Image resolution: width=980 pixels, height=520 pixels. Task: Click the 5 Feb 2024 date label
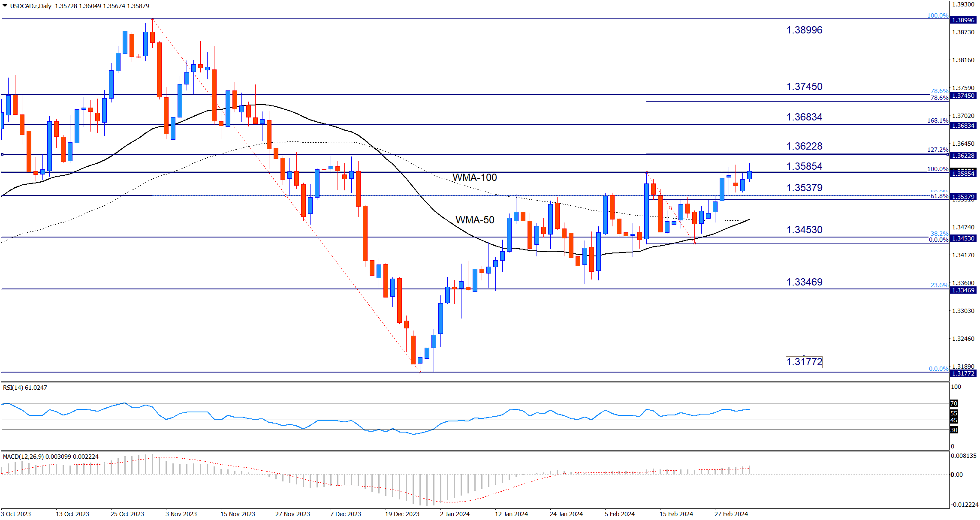point(620,514)
